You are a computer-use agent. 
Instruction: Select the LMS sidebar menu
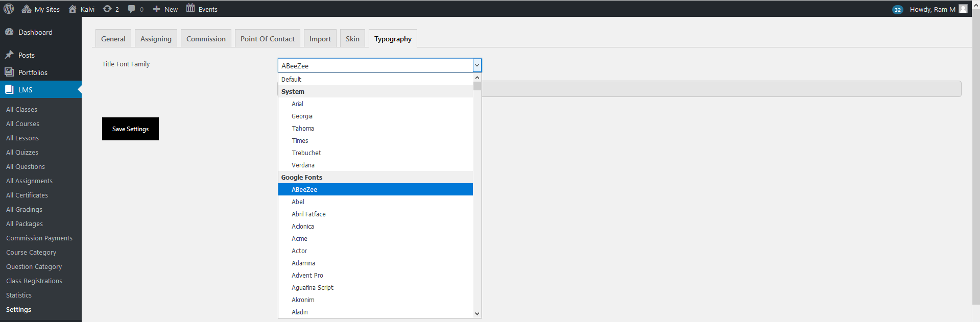pyautogui.click(x=41, y=89)
